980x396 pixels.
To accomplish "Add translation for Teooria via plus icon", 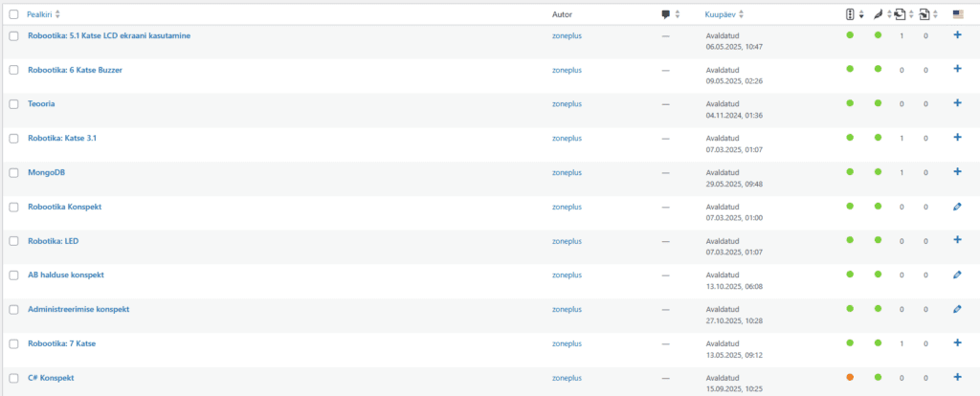I will pos(957,103).
